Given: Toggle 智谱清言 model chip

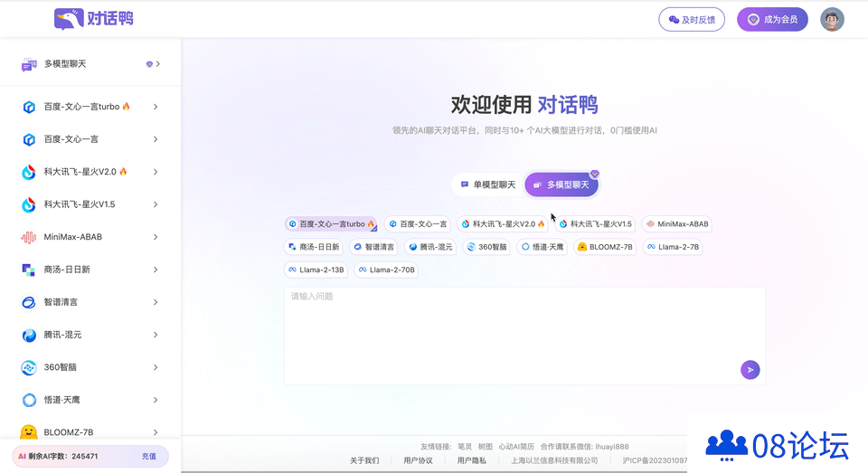Looking at the screenshot, I should 373,247.
